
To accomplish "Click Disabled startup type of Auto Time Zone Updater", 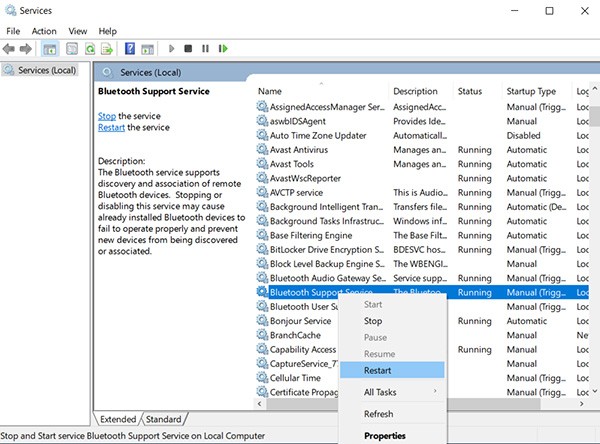I will (523, 135).
